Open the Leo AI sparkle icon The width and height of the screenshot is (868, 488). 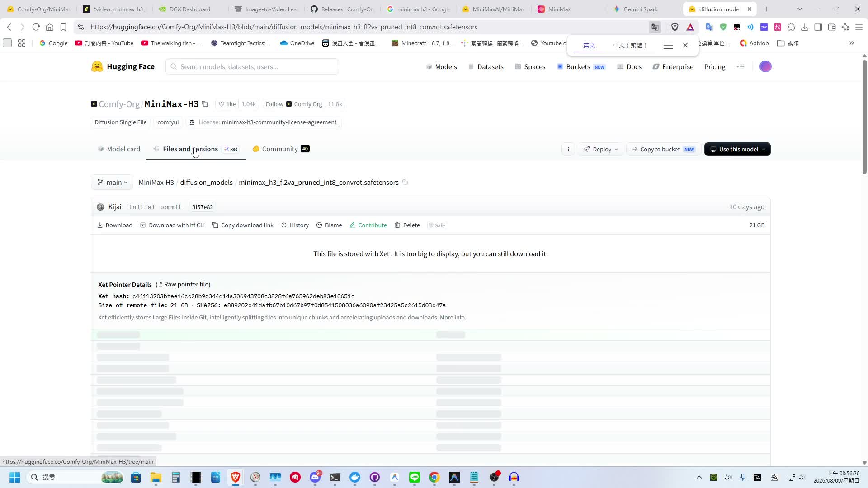[845, 27]
